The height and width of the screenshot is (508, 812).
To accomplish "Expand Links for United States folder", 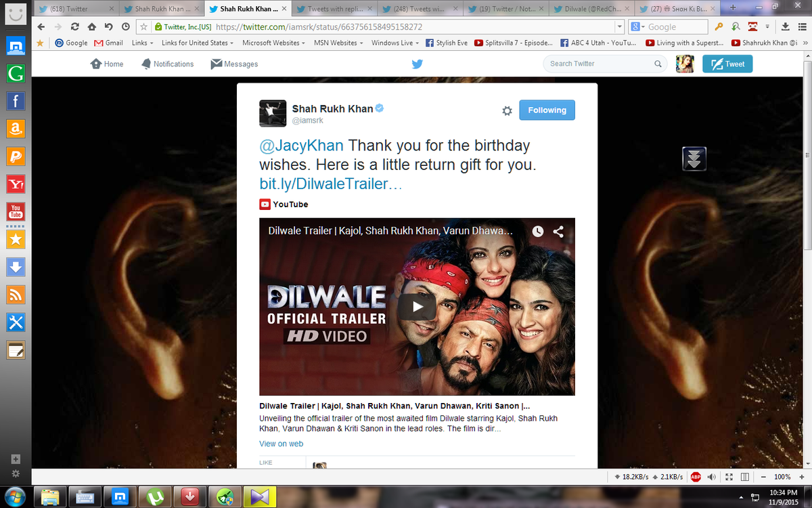I will click(198, 43).
